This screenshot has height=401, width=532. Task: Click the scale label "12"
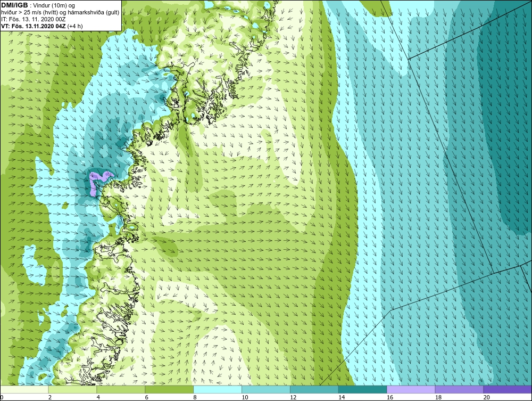coord(293,397)
